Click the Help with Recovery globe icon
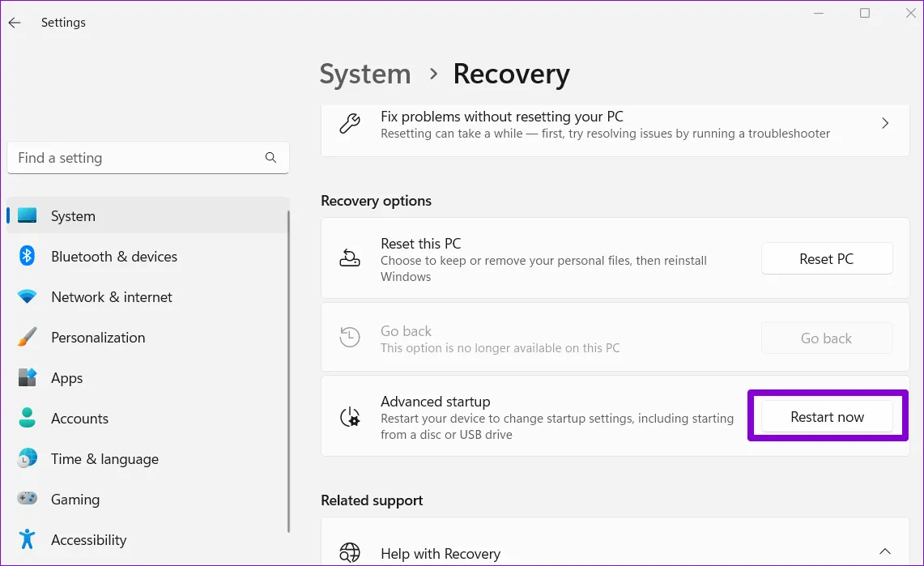The width and height of the screenshot is (924, 566). [x=349, y=553]
